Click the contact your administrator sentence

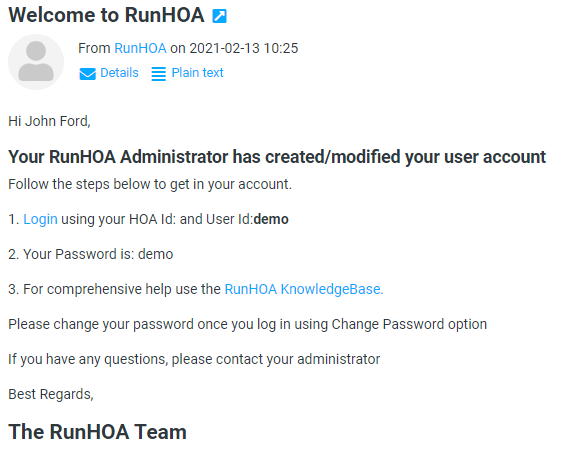point(194,359)
